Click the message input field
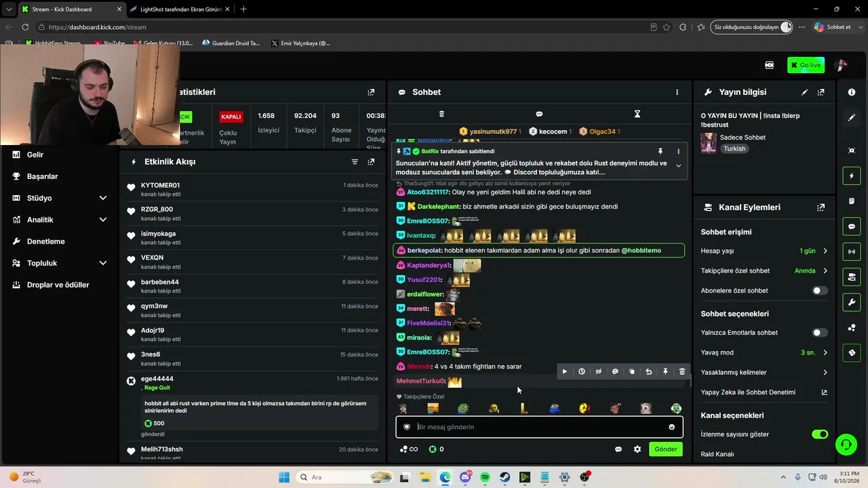This screenshot has height=488, width=868. tap(539, 427)
